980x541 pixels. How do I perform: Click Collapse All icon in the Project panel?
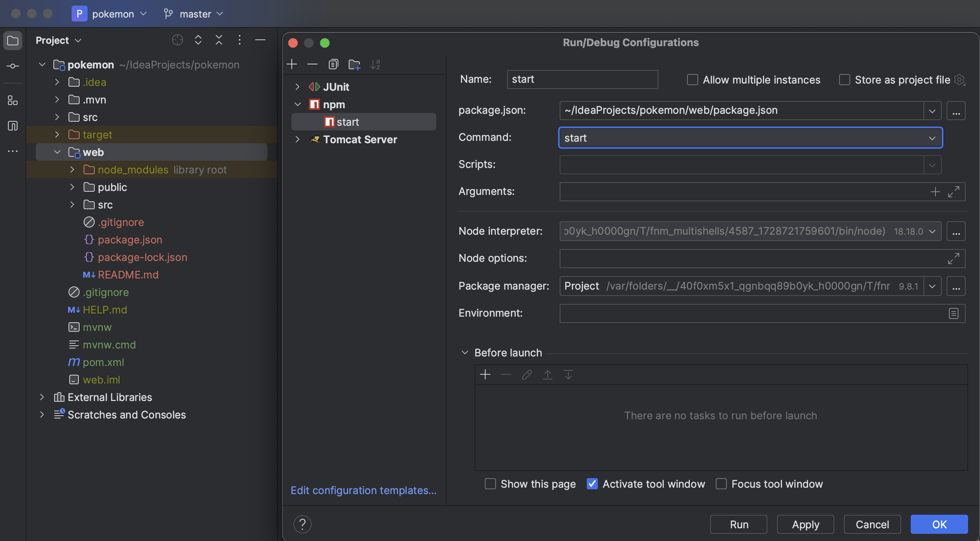point(219,40)
